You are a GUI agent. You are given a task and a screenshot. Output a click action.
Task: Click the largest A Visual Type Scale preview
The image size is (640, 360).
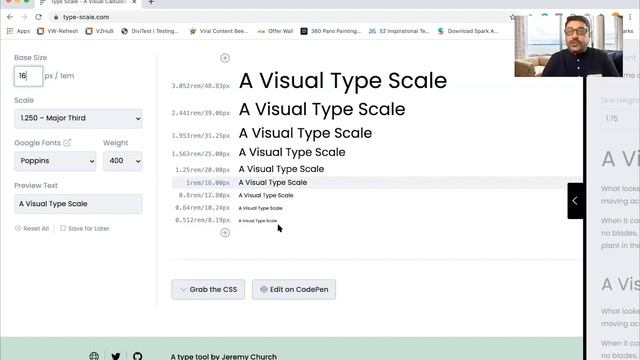coord(343,81)
